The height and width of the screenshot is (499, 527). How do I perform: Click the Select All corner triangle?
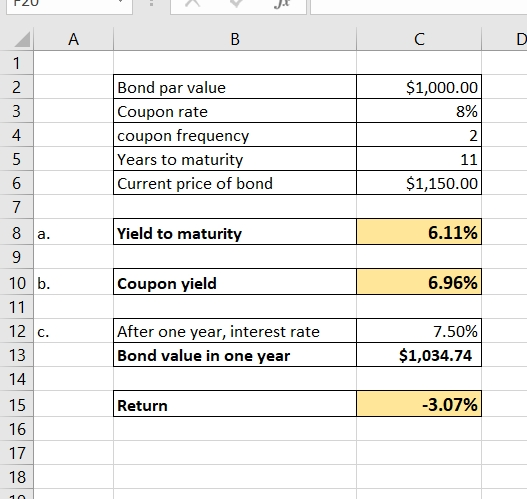[x=23, y=40]
